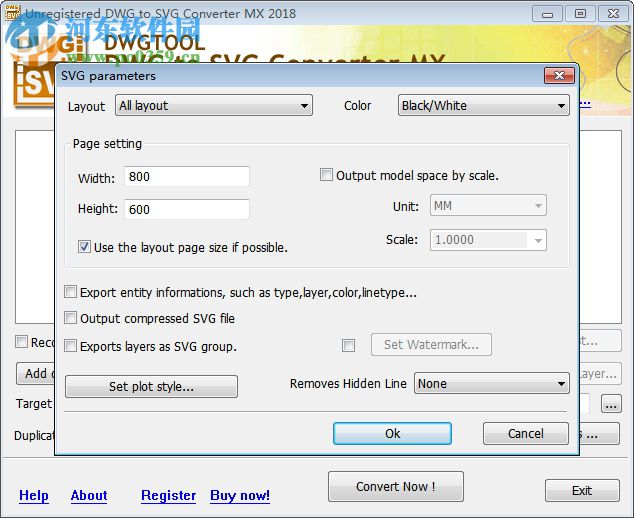Open the Layout dropdown showing All layout

tap(213, 106)
